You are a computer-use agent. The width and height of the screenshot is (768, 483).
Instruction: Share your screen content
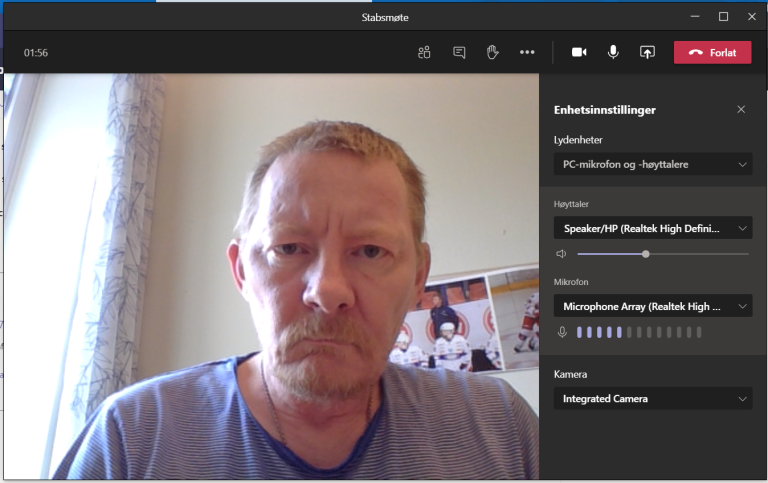647,52
